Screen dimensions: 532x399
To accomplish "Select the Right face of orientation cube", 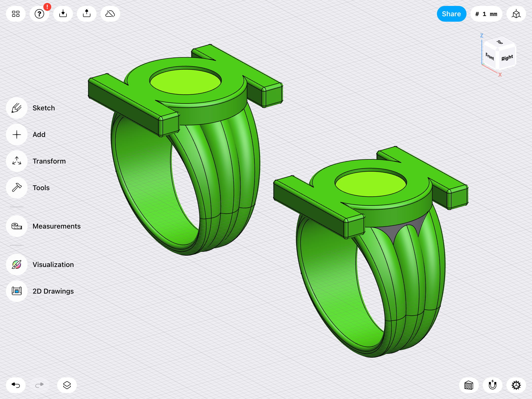I will click(507, 58).
